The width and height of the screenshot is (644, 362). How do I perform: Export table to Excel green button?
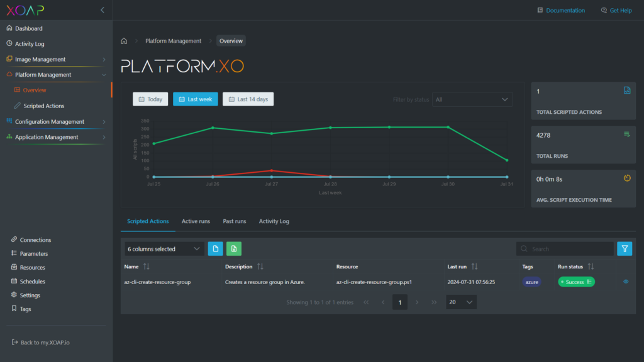click(234, 249)
